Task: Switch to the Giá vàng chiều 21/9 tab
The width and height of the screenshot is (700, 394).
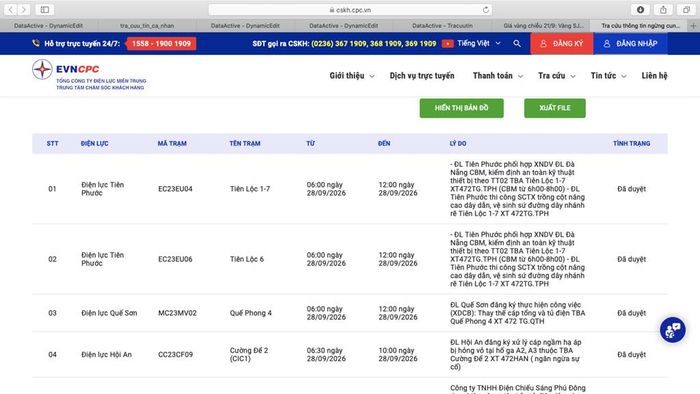Action: tap(542, 26)
